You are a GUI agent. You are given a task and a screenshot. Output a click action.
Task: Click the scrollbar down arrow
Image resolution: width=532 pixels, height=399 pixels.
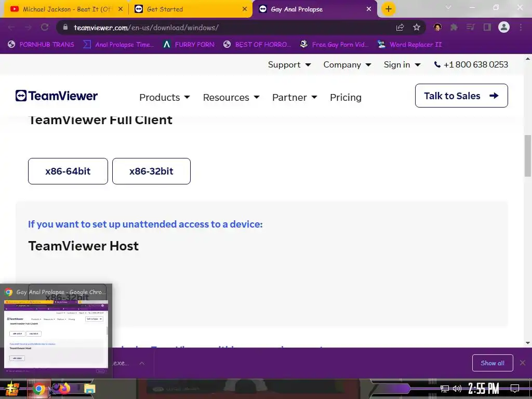(528, 343)
